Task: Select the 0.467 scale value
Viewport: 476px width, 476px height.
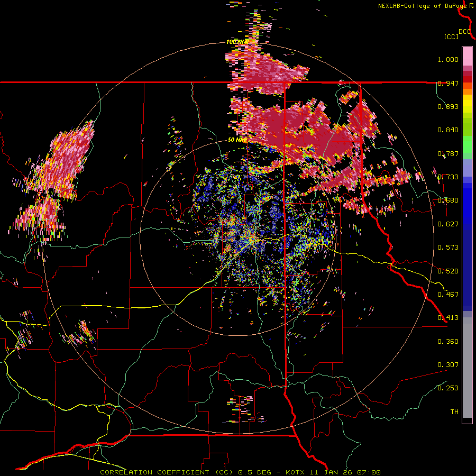Action: [448, 295]
